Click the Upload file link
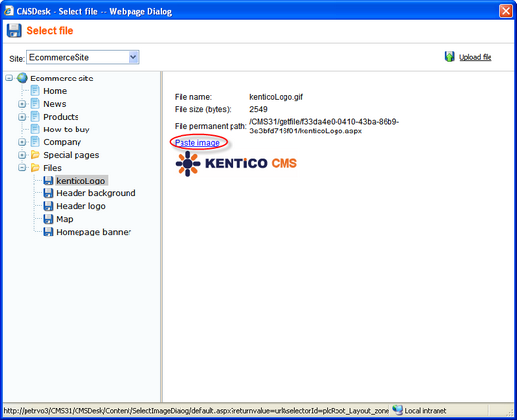The image size is (517, 420). point(475,57)
